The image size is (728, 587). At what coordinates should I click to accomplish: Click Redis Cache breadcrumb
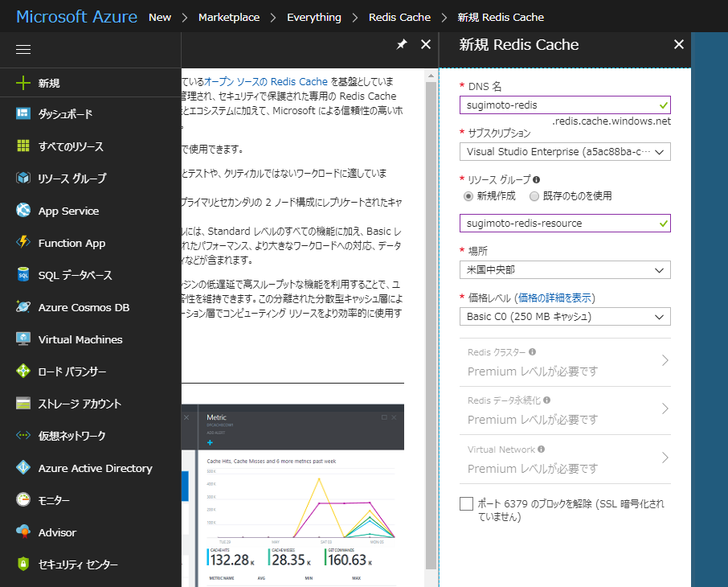tap(399, 17)
